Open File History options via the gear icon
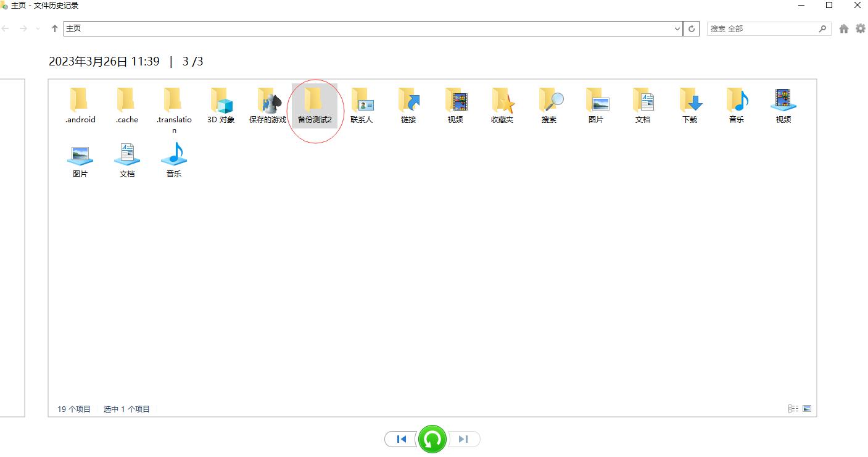 pos(861,28)
